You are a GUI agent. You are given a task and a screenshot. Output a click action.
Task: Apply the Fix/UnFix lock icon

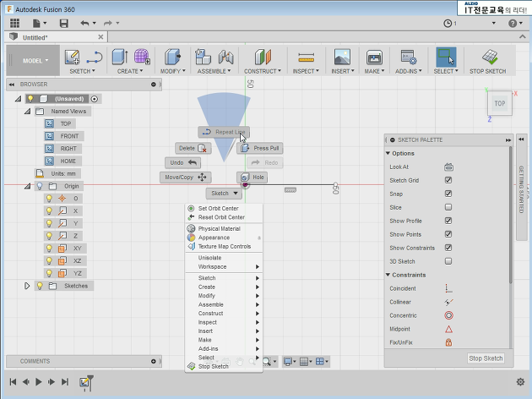tap(448, 342)
